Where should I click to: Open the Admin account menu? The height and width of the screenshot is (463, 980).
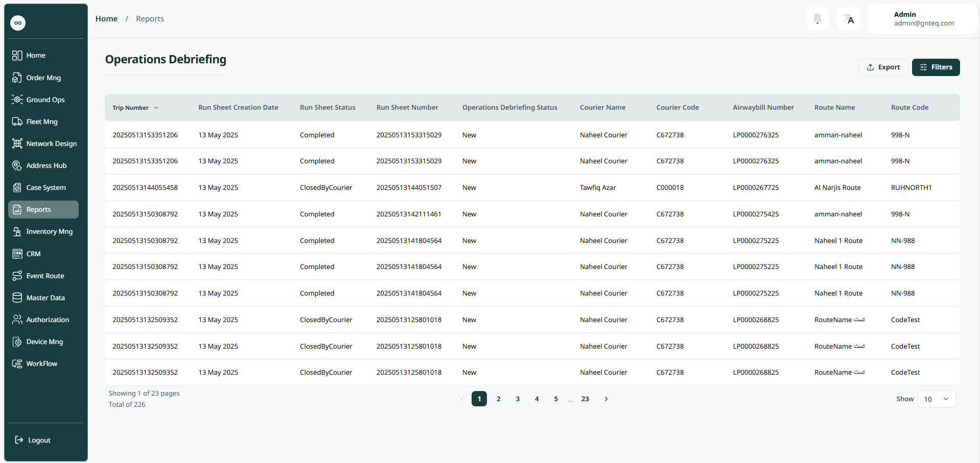point(923,19)
